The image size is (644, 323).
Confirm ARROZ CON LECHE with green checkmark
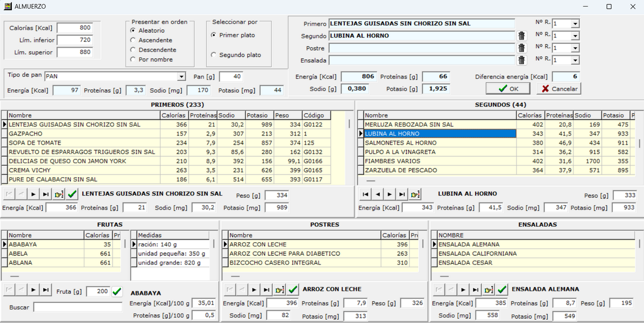(x=293, y=289)
